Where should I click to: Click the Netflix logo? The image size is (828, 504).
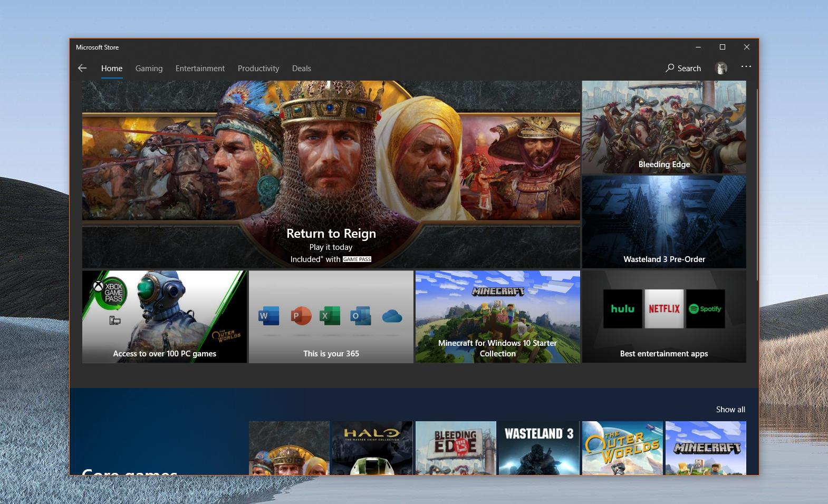[664, 309]
